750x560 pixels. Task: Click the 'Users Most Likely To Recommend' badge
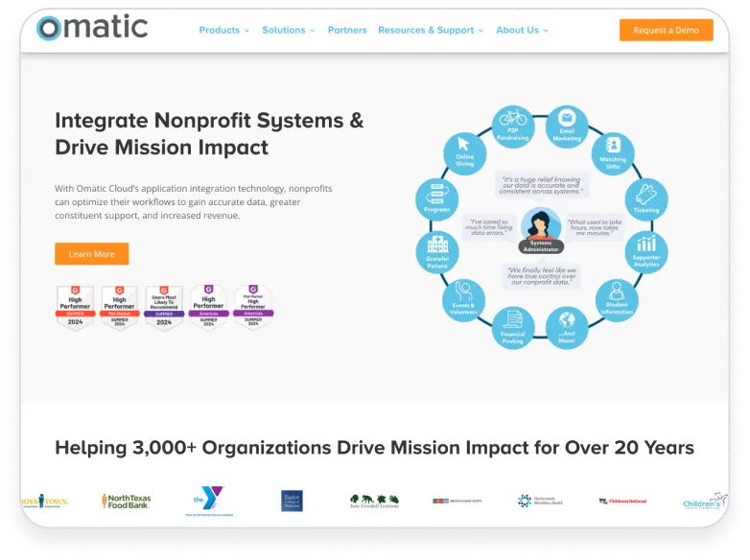click(164, 307)
